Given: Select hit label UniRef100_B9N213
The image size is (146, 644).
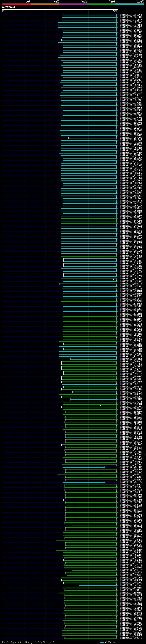Looking at the screenshot, I should (x=131, y=369).
